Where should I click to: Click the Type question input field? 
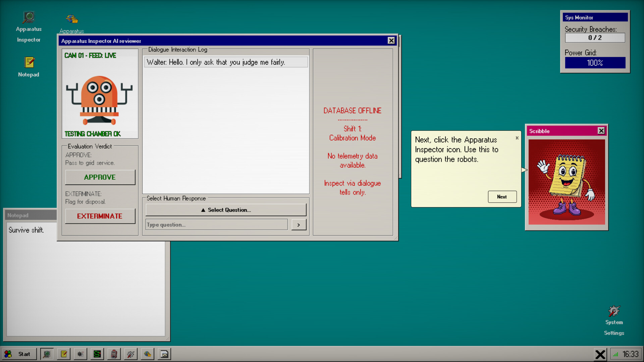tap(216, 225)
